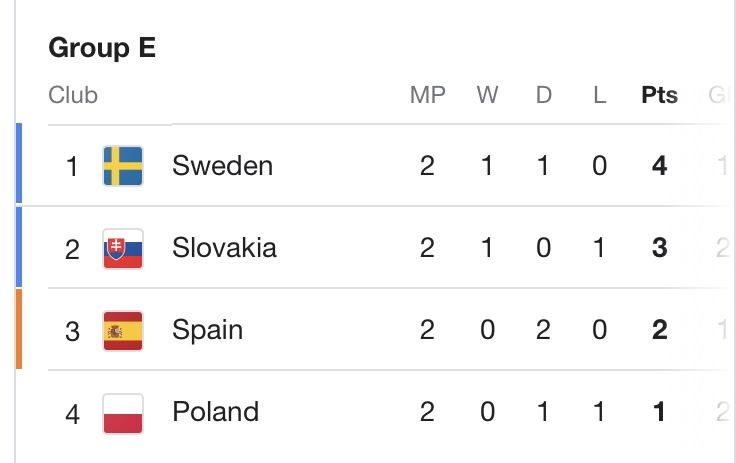Click the Sweden flag icon

point(123,166)
